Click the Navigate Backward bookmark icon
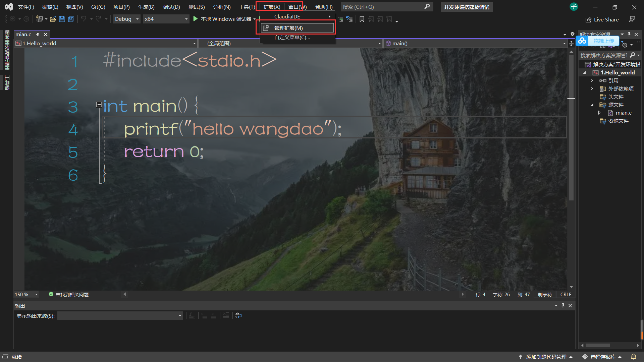Screen dimensions: 644x362 click(371, 19)
